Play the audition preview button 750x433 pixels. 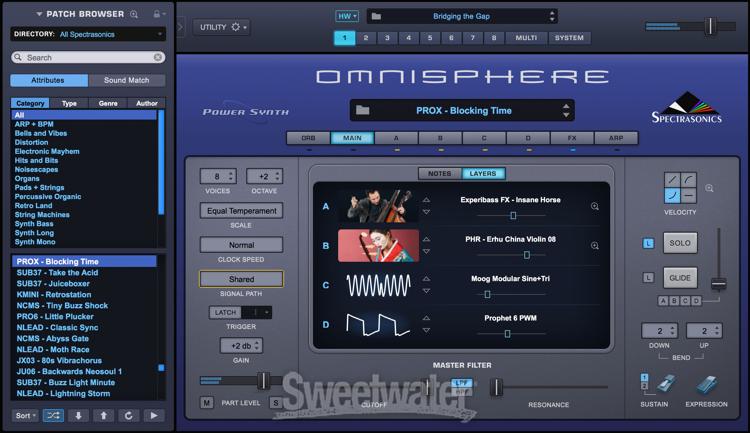coord(154,415)
